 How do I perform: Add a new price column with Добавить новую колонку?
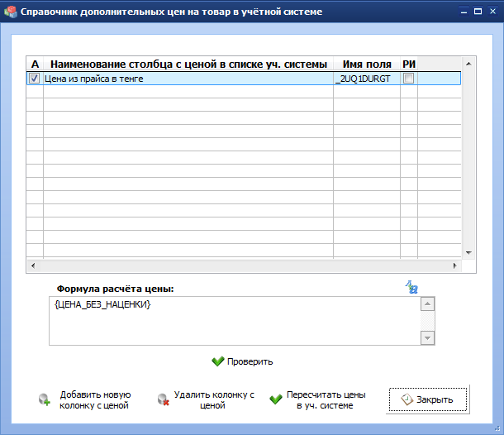tap(85, 399)
